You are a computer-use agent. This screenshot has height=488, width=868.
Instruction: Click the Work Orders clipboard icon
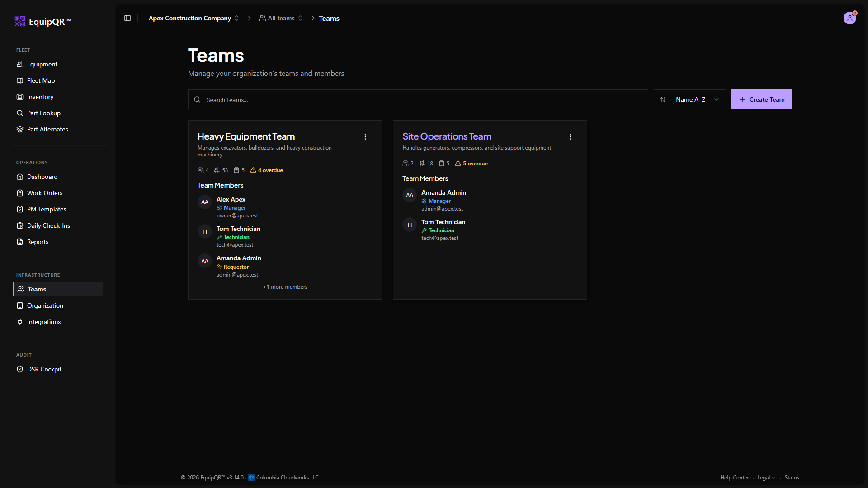click(x=20, y=193)
